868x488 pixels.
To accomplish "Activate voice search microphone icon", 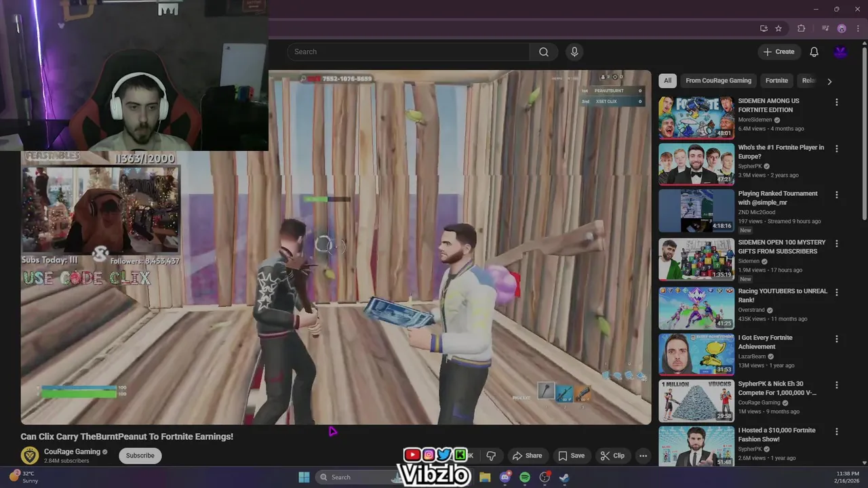I will 574,52.
